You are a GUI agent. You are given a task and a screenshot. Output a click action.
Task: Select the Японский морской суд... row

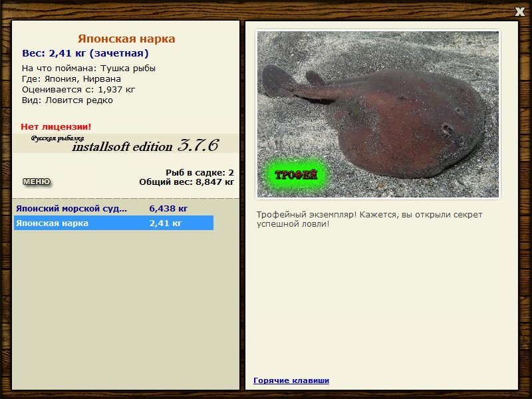click(114, 208)
